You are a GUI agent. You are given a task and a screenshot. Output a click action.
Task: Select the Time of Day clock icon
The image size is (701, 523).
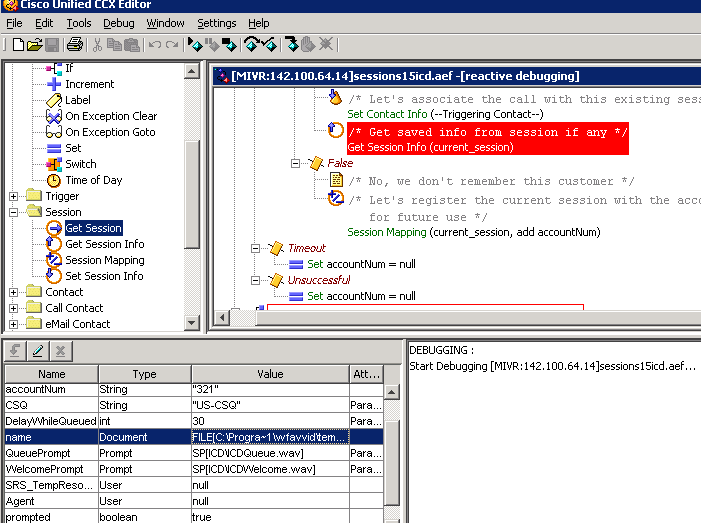point(54,180)
